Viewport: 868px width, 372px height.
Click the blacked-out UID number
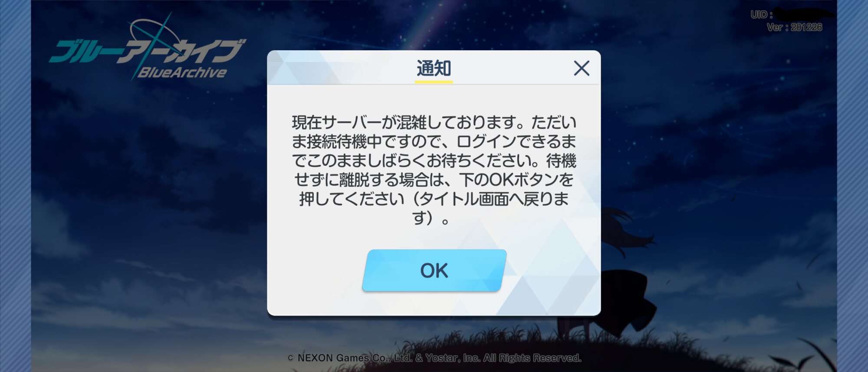tap(804, 14)
